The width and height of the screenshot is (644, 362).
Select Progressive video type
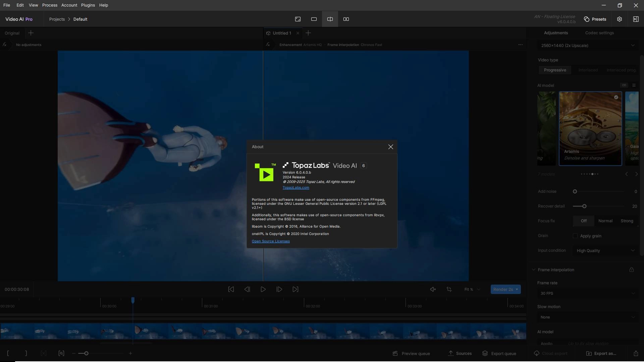point(555,70)
